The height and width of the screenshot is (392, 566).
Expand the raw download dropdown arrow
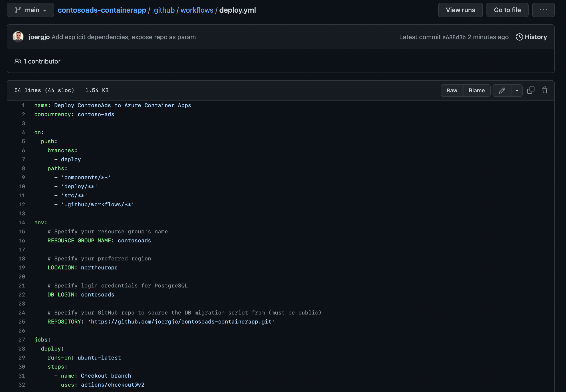click(516, 90)
